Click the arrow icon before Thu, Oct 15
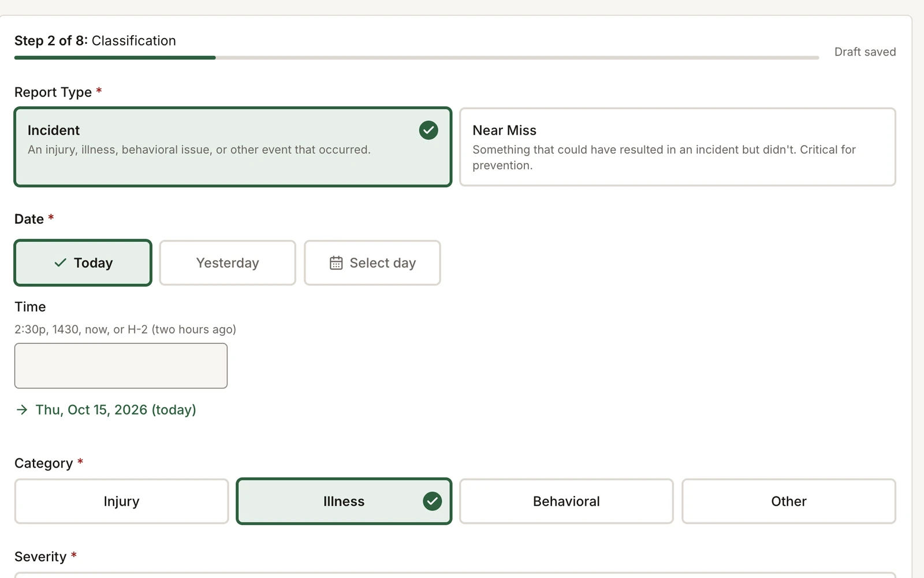924x578 pixels. [22, 410]
